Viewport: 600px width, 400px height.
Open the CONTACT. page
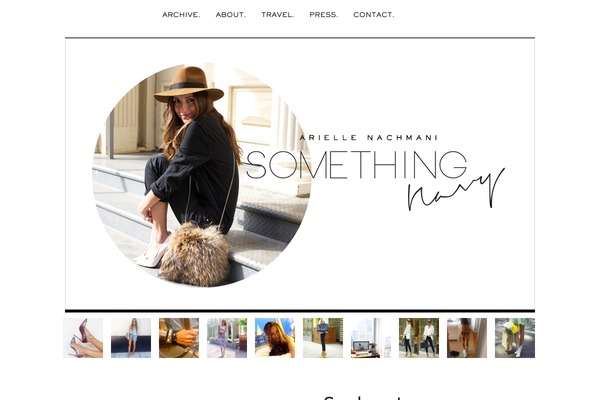(x=374, y=15)
